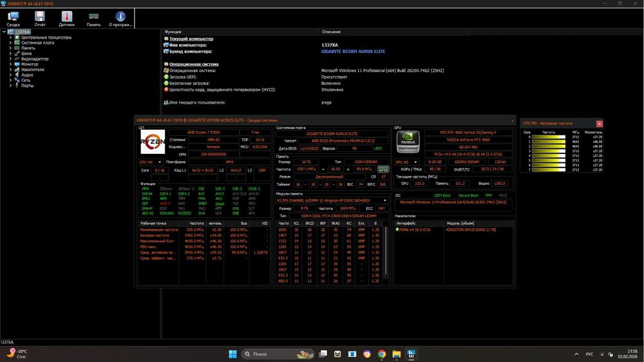Open the Сводка summary toolbar button
The height and width of the screenshot is (362, 644).
(13, 19)
